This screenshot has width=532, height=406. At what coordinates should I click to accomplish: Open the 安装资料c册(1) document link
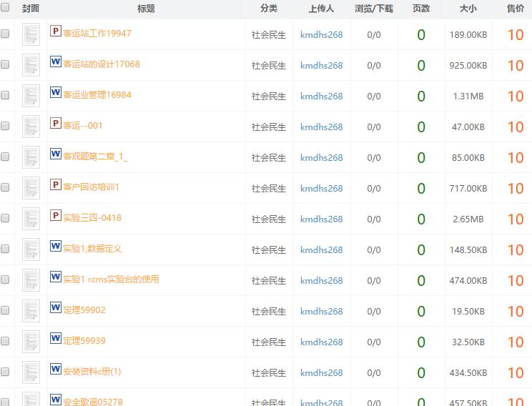[92, 372]
